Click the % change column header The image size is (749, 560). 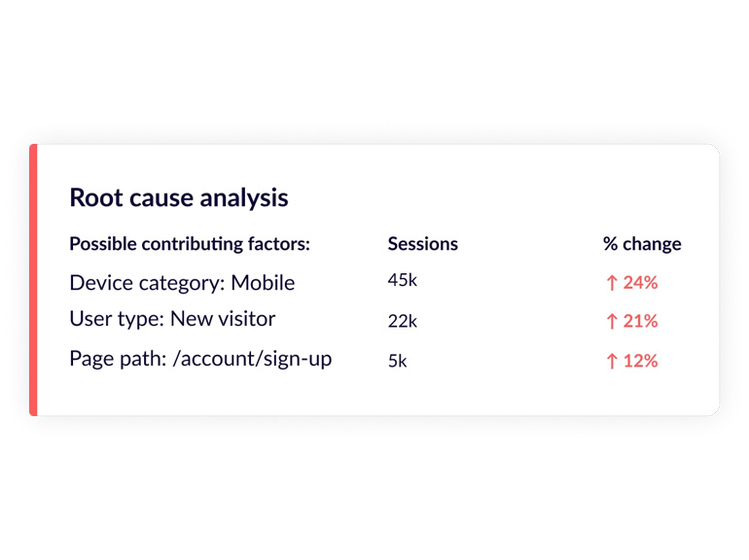coord(642,244)
